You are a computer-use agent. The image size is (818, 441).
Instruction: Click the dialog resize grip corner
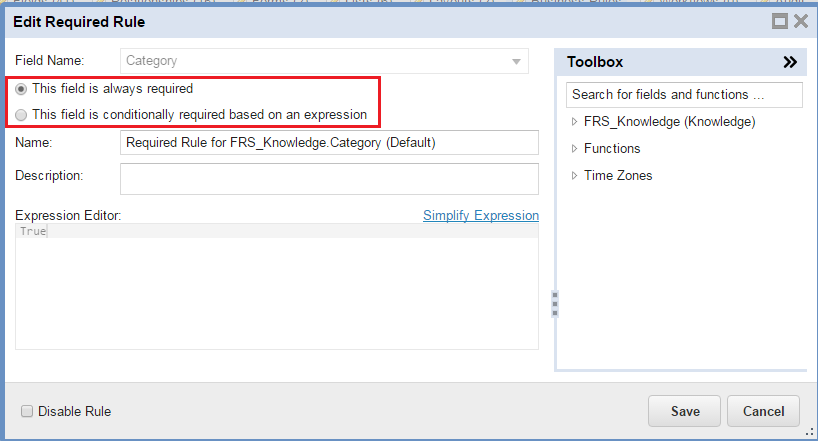click(809, 432)
